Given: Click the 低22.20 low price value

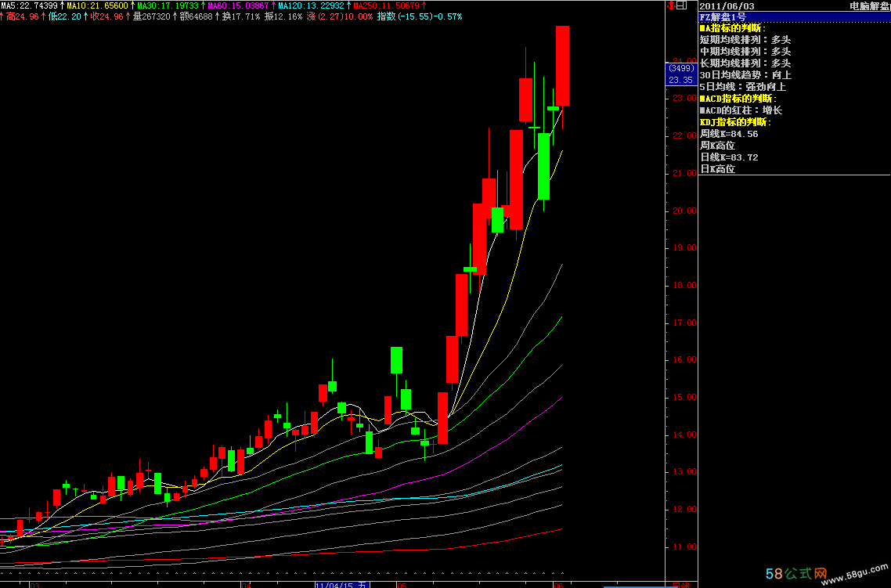Looking at the screenshot, I should (65, 16).
